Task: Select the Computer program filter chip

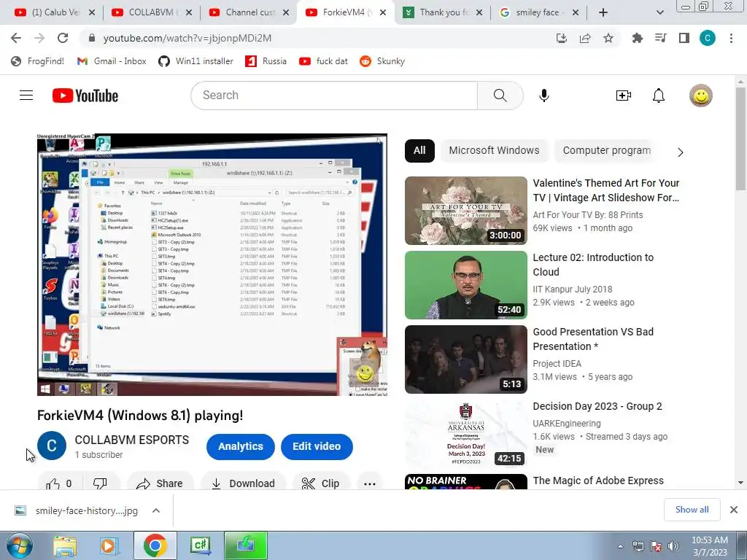Action: coord(607,150)
